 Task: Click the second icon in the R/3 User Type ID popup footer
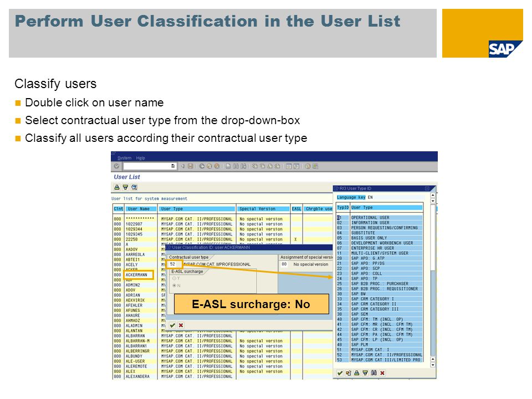coord(349,373)
